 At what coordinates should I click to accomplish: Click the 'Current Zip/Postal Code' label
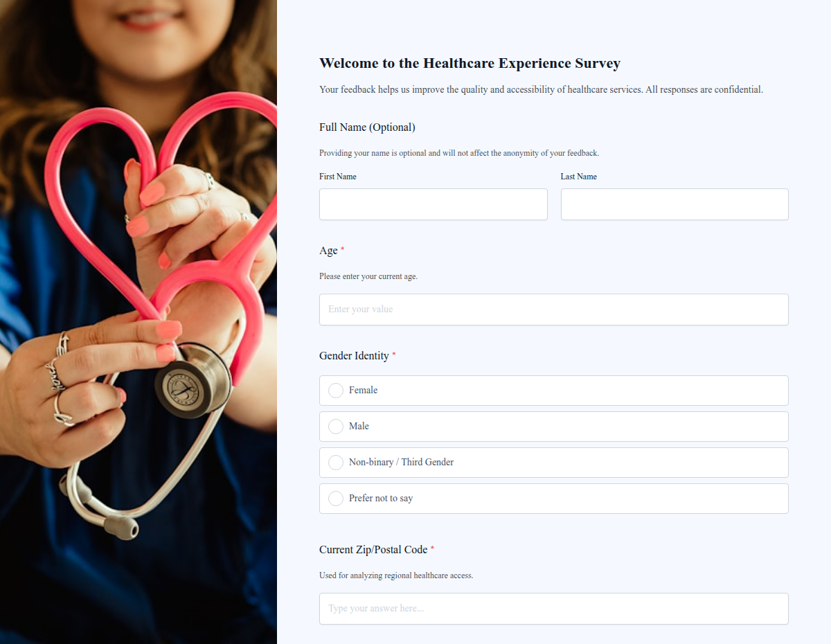pos(373,550)
